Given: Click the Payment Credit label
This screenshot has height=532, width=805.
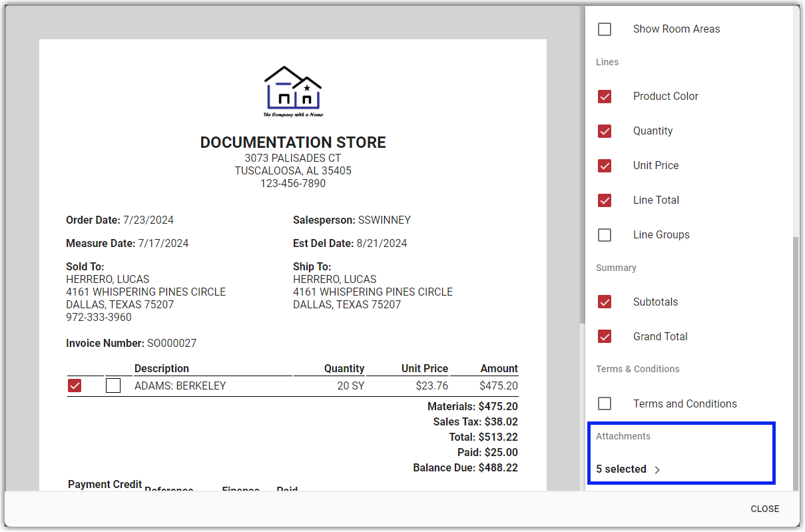Looking at the screenshot, I should 105,485.
